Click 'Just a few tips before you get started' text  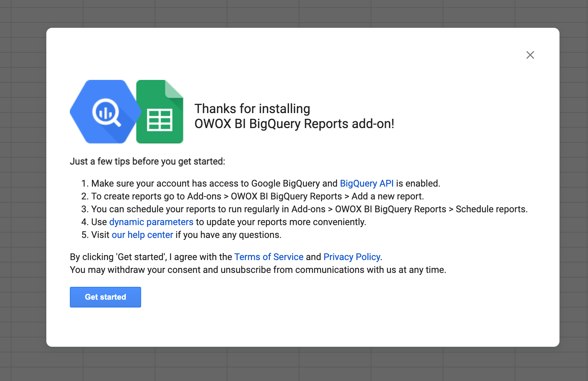click(x=148, y=162)
